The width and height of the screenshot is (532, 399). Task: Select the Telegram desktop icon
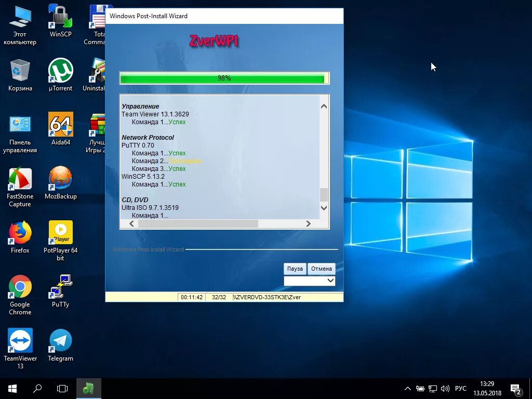tap(60, 345)
